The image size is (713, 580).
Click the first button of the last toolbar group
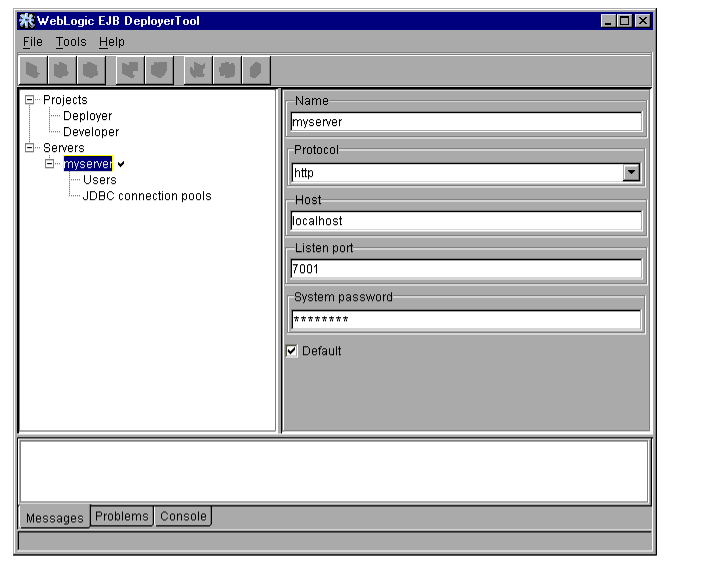coord(198,70)
